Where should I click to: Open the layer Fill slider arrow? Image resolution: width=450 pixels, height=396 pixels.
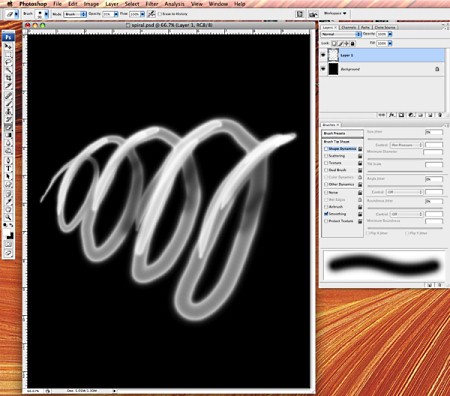click(390, 43)
